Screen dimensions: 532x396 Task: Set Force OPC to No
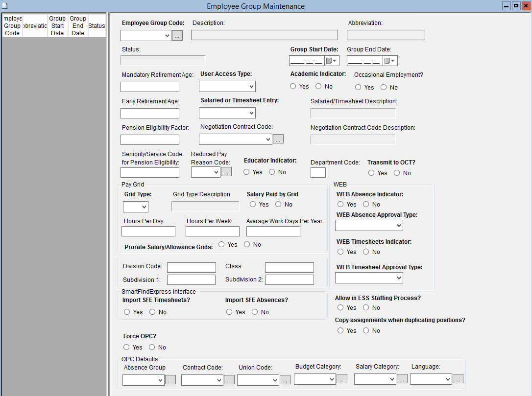click(152, 348)
